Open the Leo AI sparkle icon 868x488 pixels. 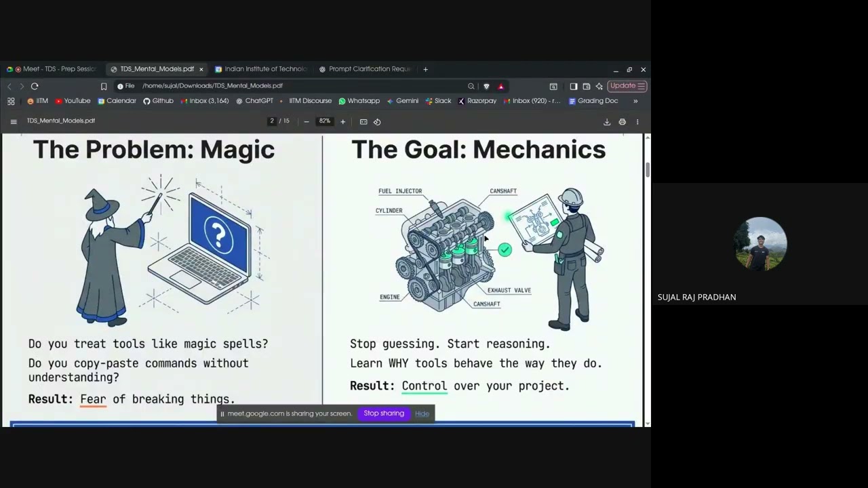pyautogui.click(x=599, y=86)
